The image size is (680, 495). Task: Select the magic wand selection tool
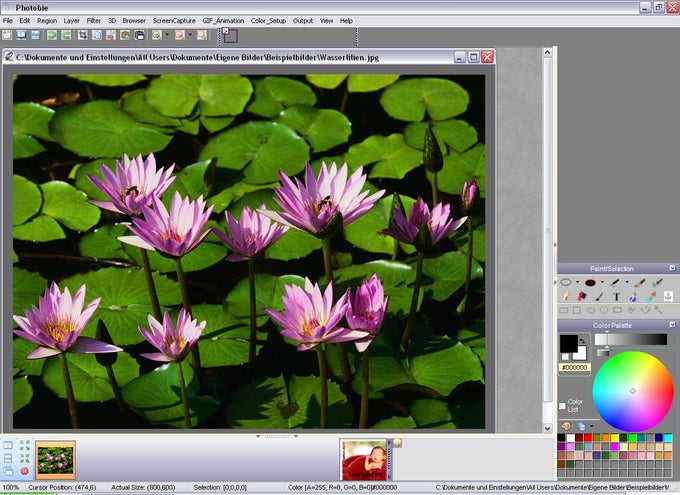658,310
